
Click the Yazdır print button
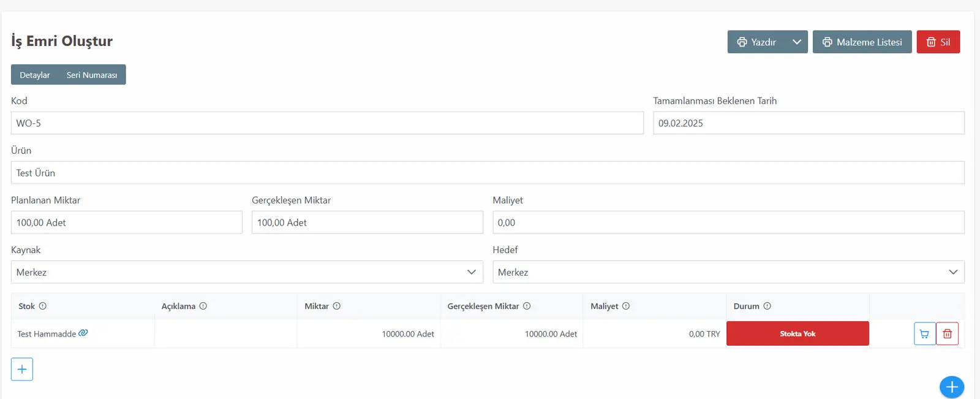coord(756,42)
